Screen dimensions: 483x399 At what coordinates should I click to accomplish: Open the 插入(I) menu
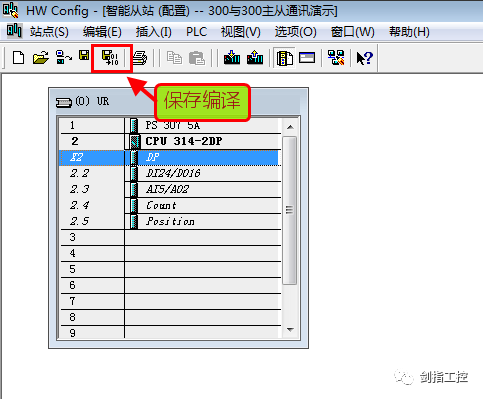(154, 32)
